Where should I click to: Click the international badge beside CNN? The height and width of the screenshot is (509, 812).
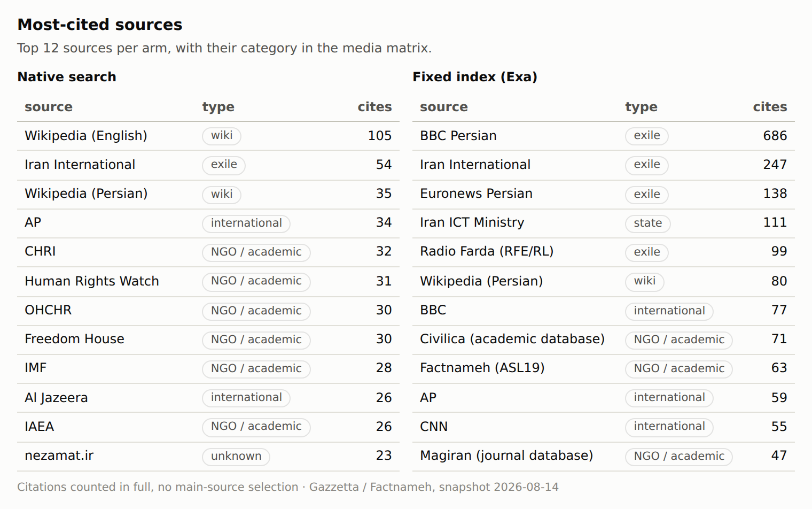pyautogui.click(x=669, y=427)
